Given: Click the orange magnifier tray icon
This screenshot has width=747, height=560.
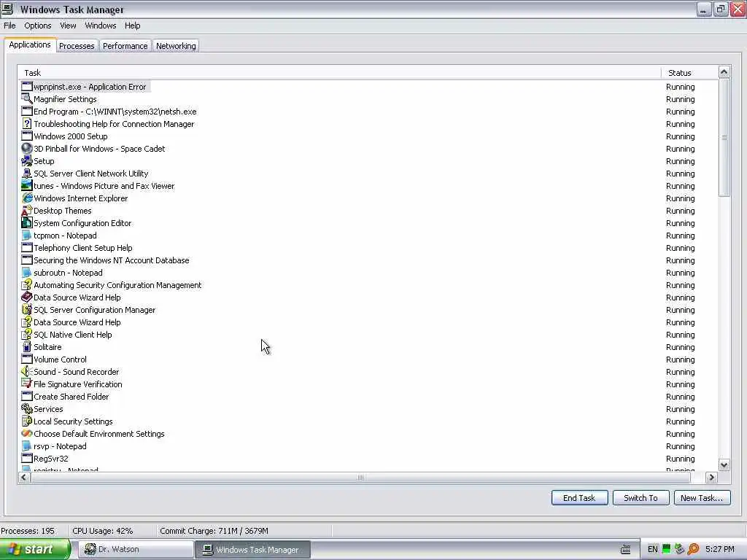Looking at the screenshot, I should coord(693,550).
